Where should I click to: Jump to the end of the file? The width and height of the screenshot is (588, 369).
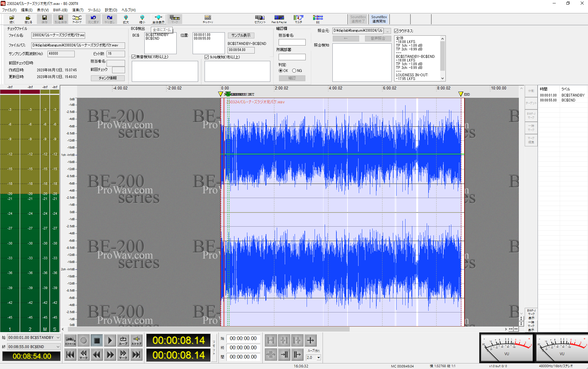click(136, 355)
